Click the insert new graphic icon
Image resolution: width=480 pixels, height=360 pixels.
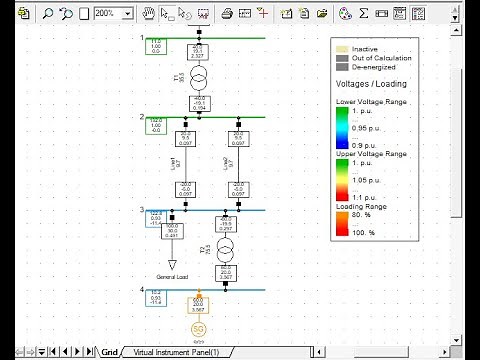tap(286, 13)
